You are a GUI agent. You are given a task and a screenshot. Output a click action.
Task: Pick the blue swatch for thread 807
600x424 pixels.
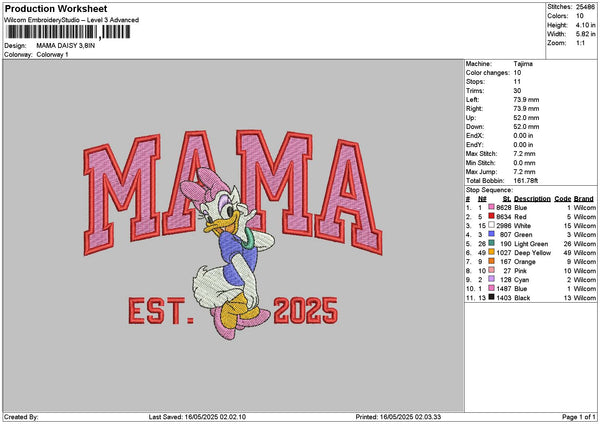(491, 235)
